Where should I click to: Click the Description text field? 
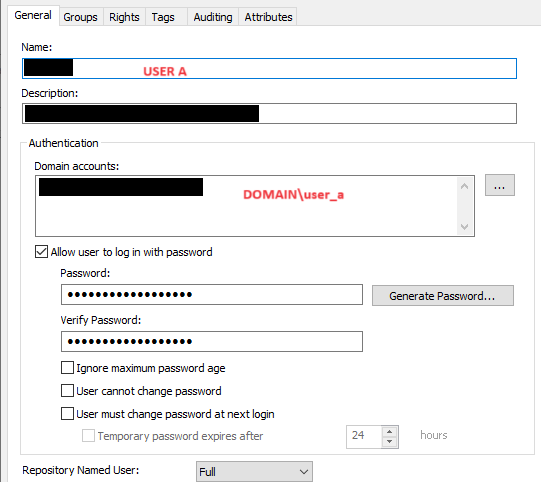(x=269, y=114)
